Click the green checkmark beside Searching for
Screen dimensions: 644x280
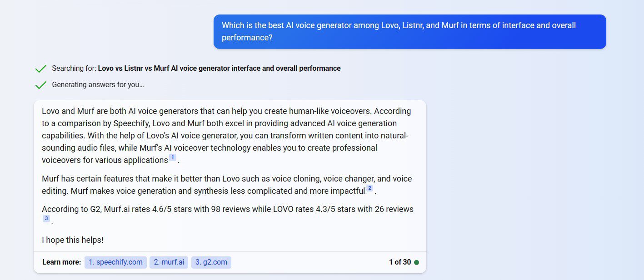41,68
